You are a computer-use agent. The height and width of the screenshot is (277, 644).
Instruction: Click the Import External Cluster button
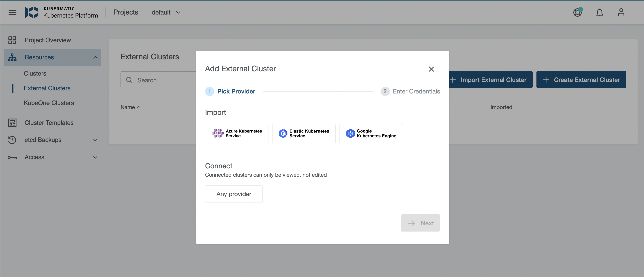(489, 79)
